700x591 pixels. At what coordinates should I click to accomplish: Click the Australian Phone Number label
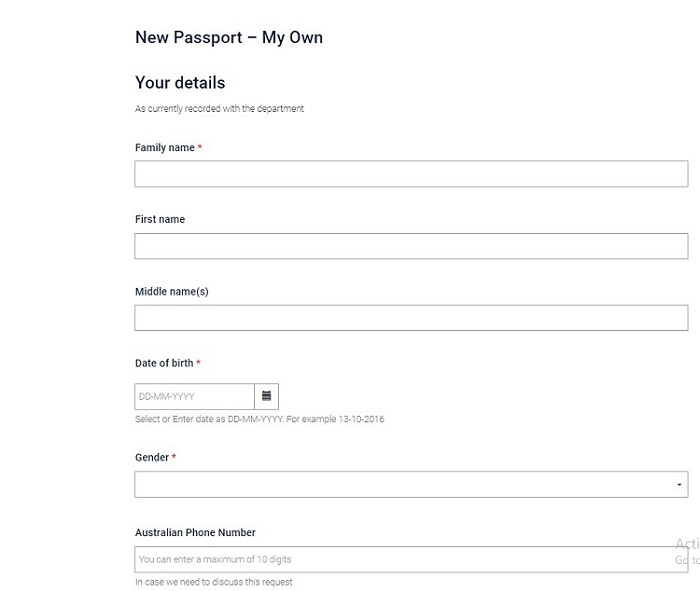pos(195,533)
